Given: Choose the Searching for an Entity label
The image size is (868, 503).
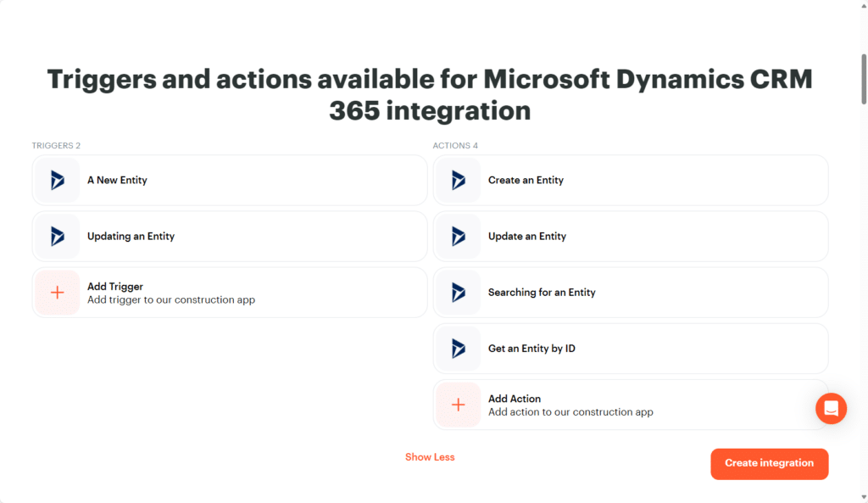Looking at the screenshot, I should 542,293.
